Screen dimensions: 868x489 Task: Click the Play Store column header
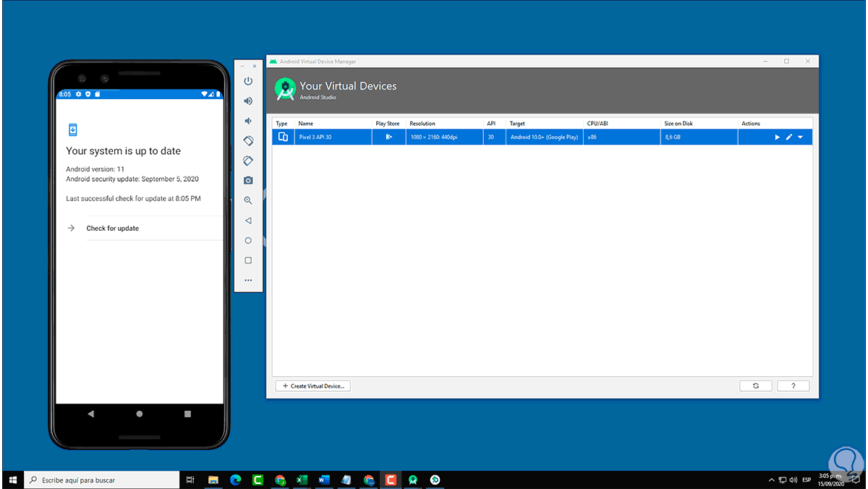[x=389, y=124]
